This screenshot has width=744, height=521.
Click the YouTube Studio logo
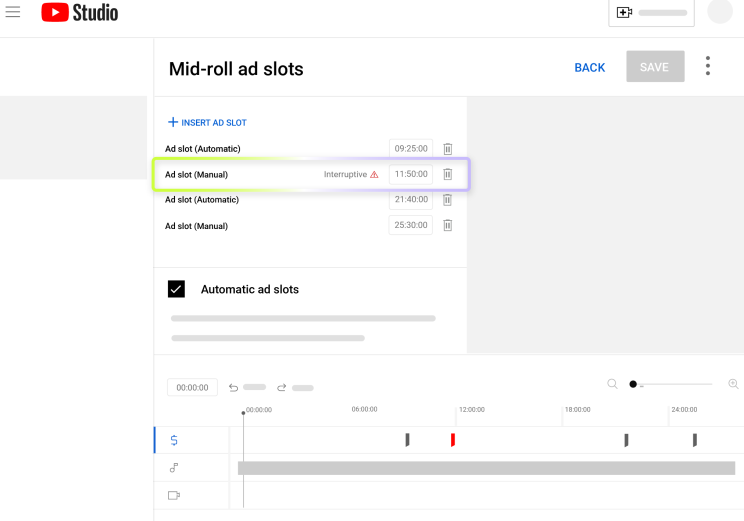point(79,13)
